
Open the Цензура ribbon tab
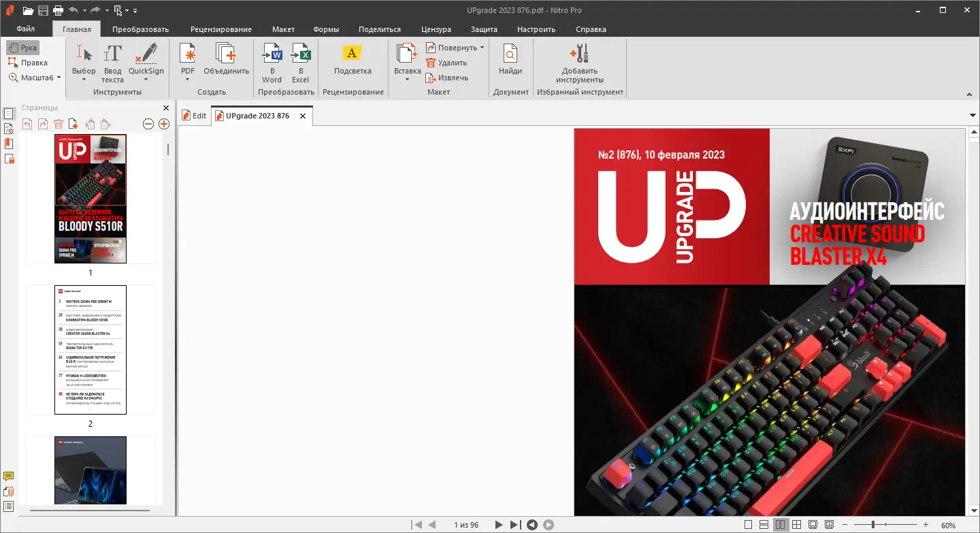[436, 29]
